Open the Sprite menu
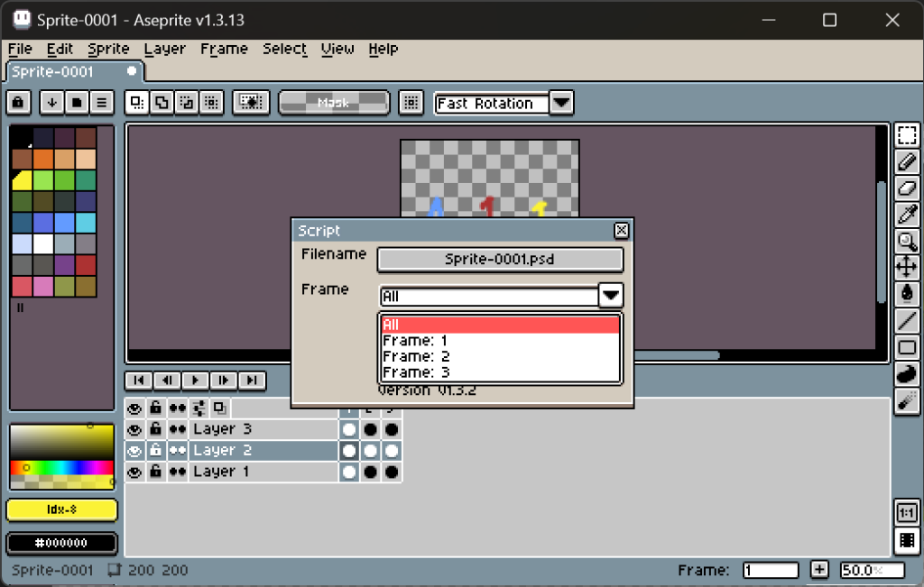 click(x=108, y=49)
